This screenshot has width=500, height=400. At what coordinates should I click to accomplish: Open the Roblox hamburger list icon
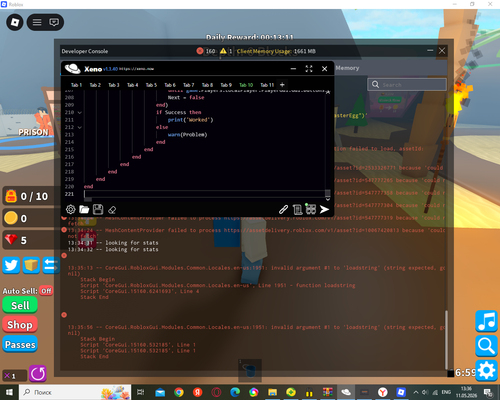37,22
